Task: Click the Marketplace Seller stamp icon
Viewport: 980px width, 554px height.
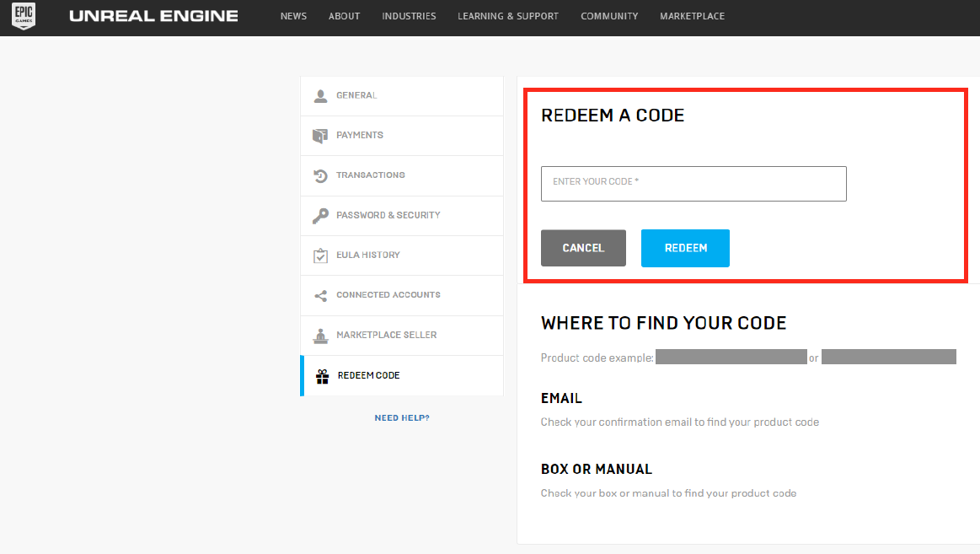Action: (320, 336)
